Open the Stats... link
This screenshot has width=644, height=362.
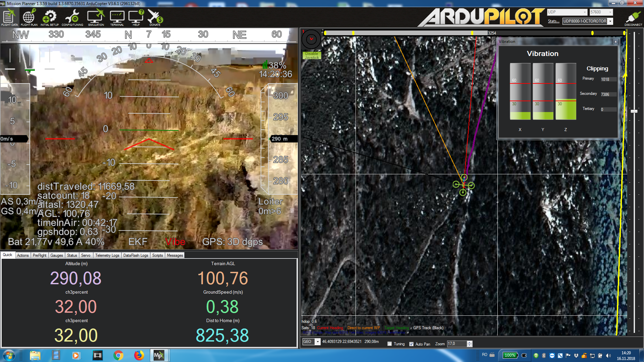pos(553,21)
